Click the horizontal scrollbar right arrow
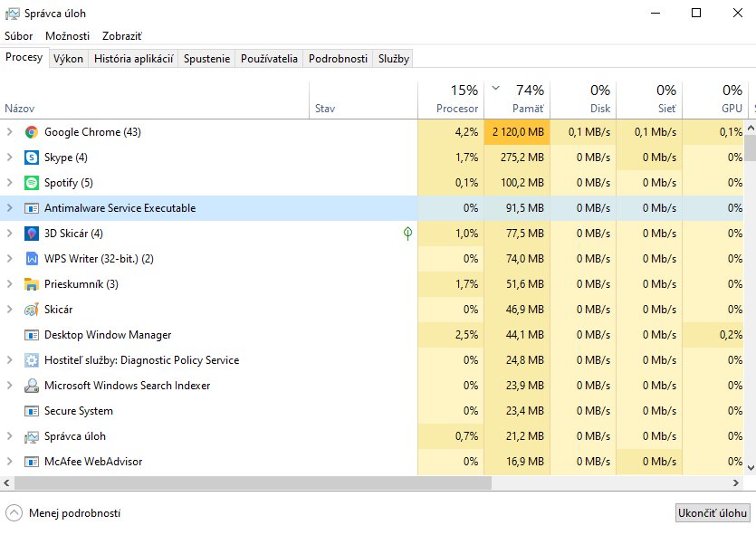This screenshot has width=756, height=535. tap(736, 482)
